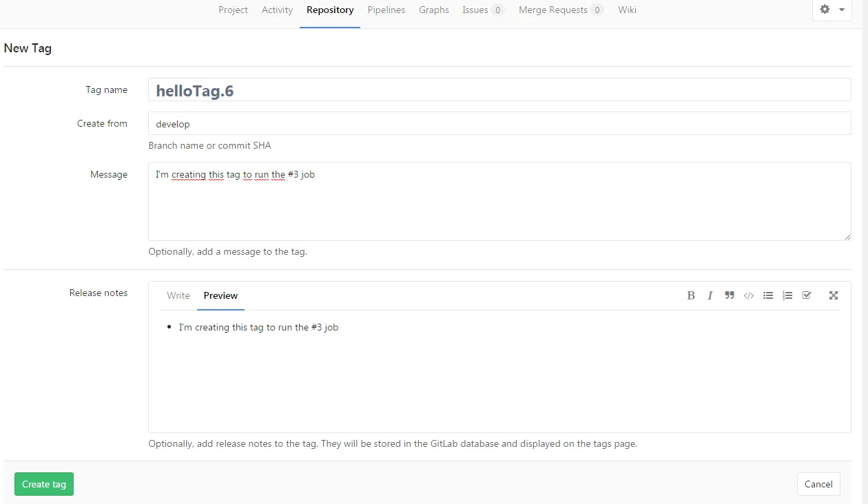View the Issues tab

[x=483, y=10]
